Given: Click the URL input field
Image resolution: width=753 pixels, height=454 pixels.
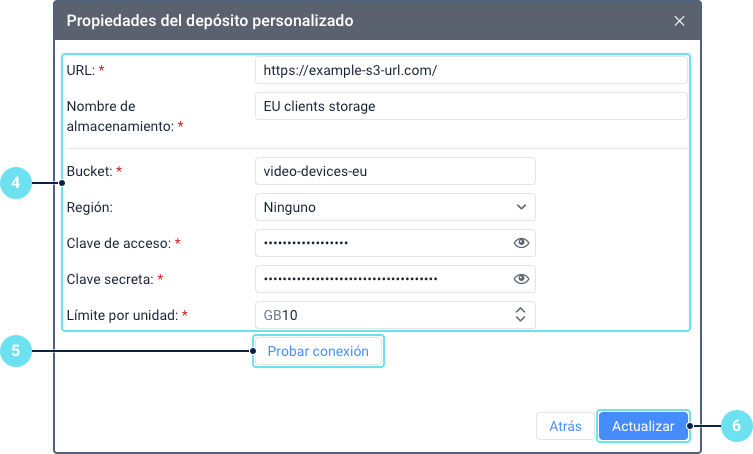Looking at the screenshot, I should coord(471,70).
